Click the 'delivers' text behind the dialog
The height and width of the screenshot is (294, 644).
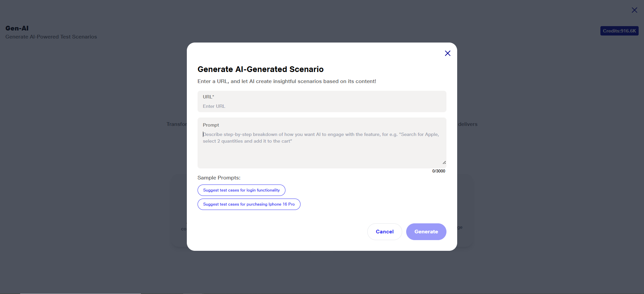pos(468,124)
